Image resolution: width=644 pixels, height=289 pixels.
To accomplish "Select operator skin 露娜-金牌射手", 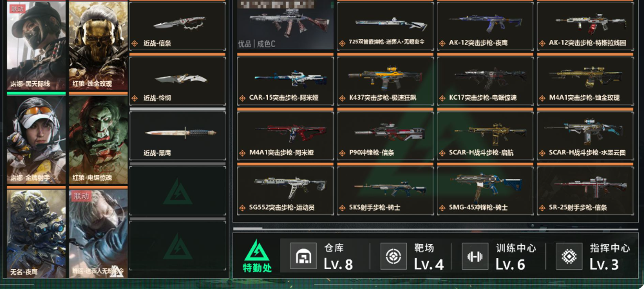I will (x=36, y=140).
